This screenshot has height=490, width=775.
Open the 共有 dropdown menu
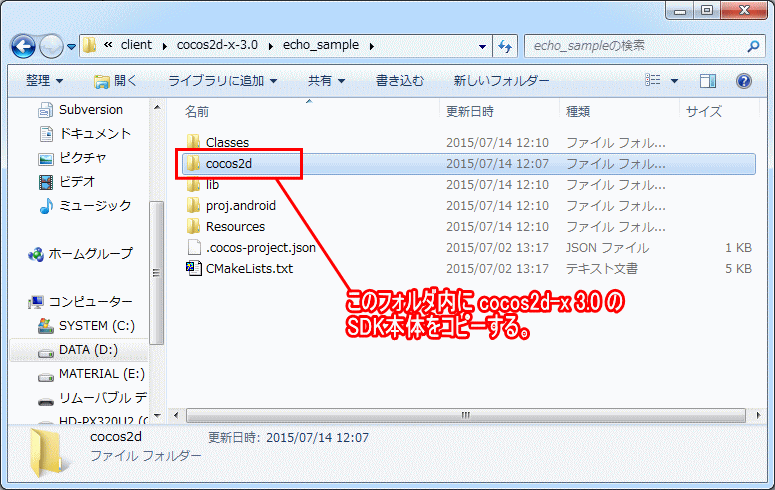(x=326, y=81)
